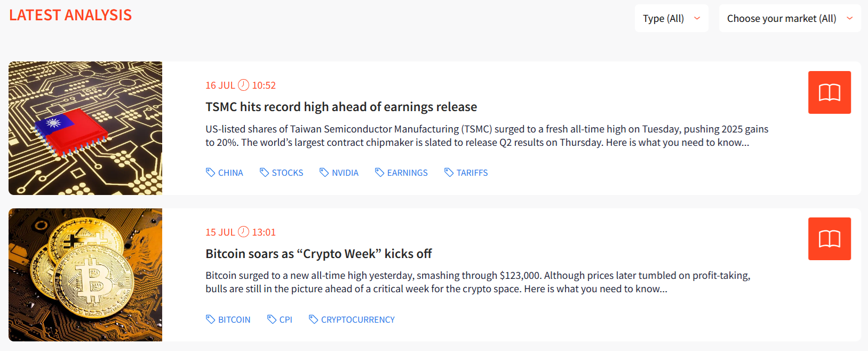Image resolution: width=868 pixels, height=351 pixels.
Task: Click the 10:52 time text
Action: pyautogui.click(x=264, y=85)
